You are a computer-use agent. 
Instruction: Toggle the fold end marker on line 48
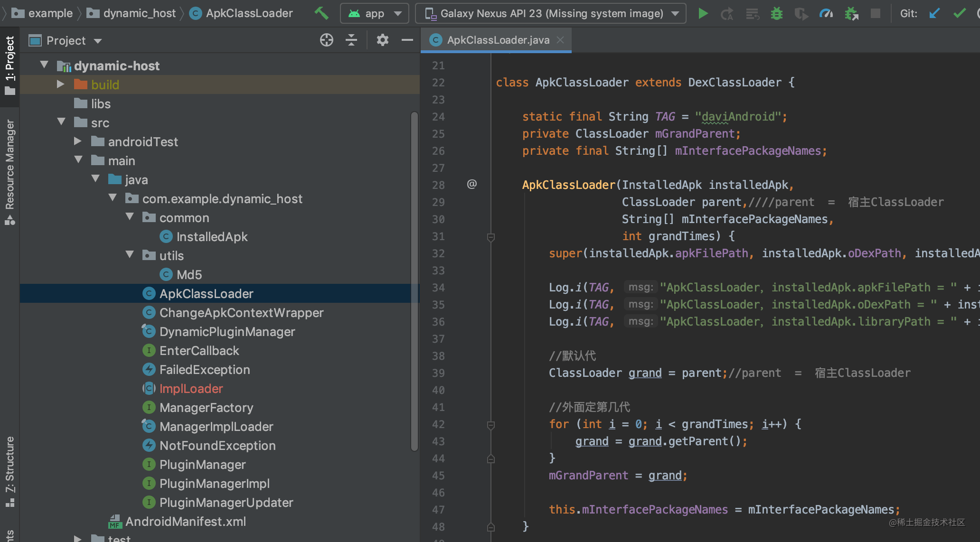pos(491,527)
